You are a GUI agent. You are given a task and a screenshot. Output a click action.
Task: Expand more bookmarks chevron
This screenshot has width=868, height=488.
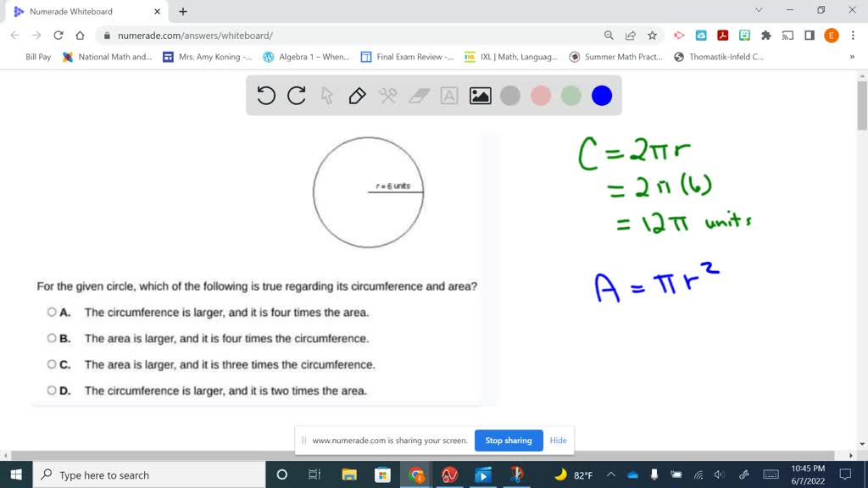click(852, 57)
